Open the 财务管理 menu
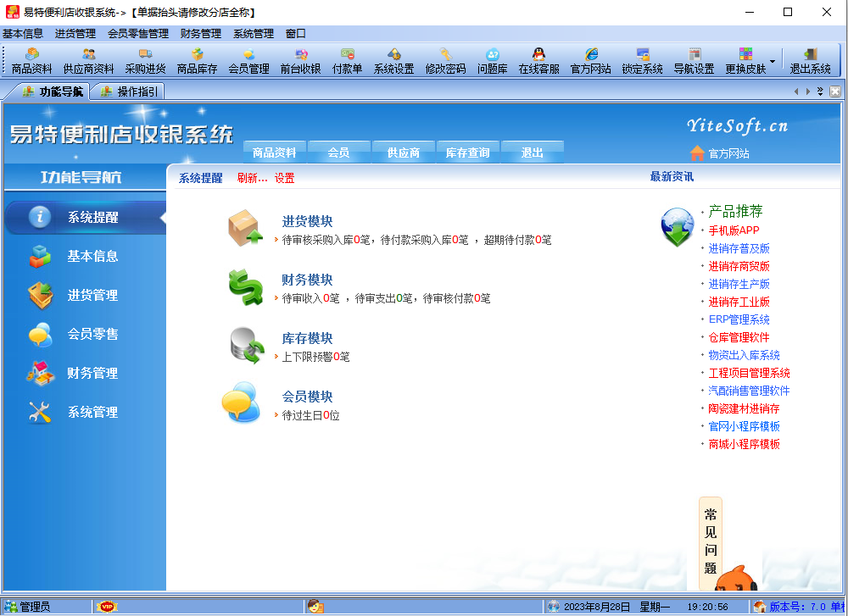 (203, 35)
